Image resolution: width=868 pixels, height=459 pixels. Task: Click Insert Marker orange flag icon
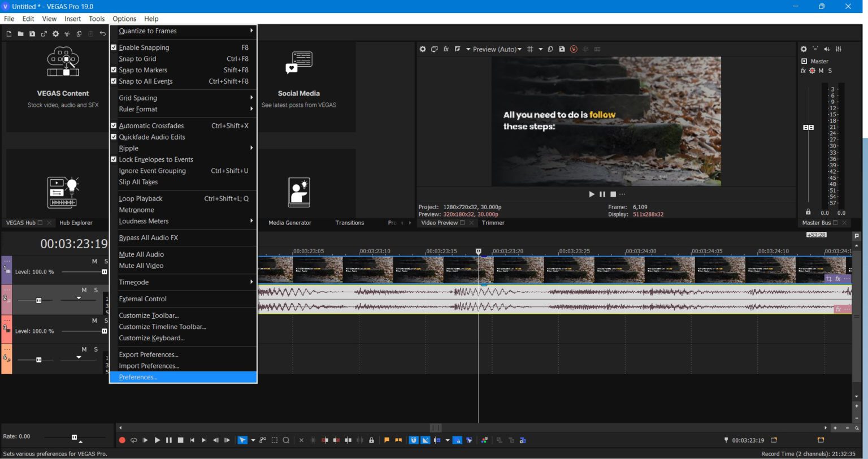click(x=387, y=440)
